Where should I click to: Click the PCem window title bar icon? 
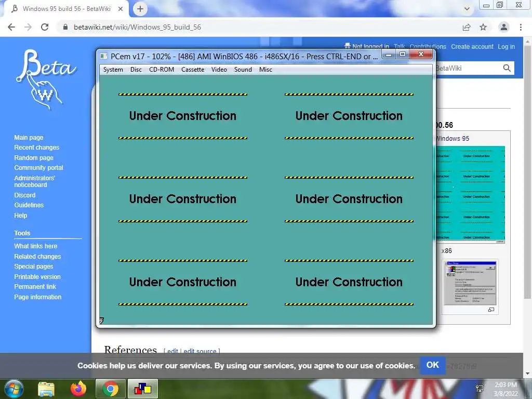[x=104, y=56]
